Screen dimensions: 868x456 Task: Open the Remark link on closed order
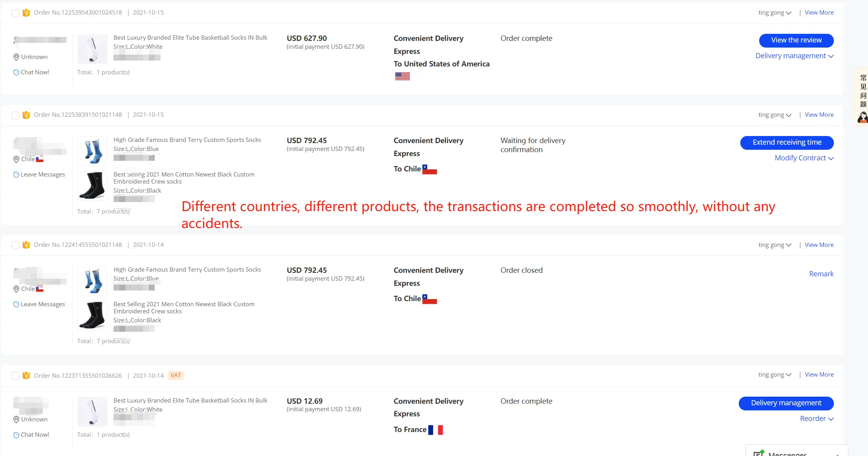point(821,274)
